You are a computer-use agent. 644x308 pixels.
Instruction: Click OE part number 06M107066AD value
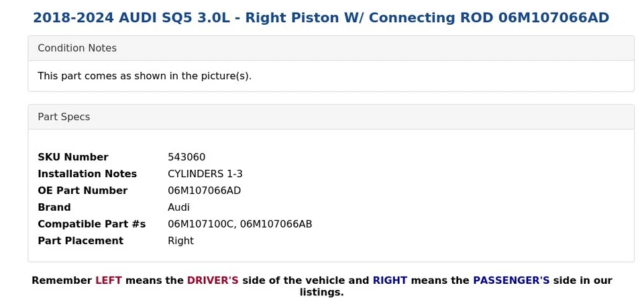pos(204,191)
